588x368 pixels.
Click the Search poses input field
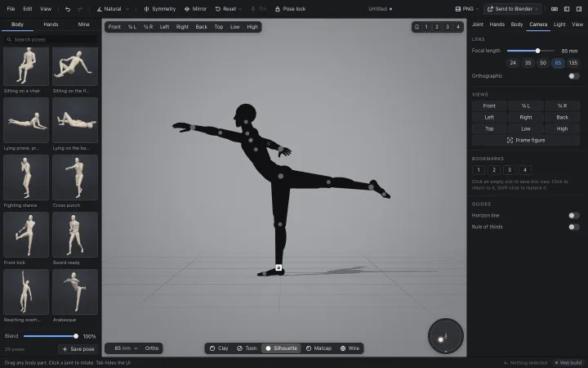point(51,39)
